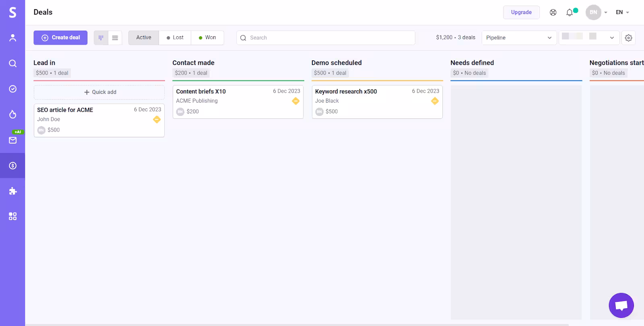The width and height of the screenshot is (644, 326).
Task: Click the Upgrade button
Action: pos(521,12)
